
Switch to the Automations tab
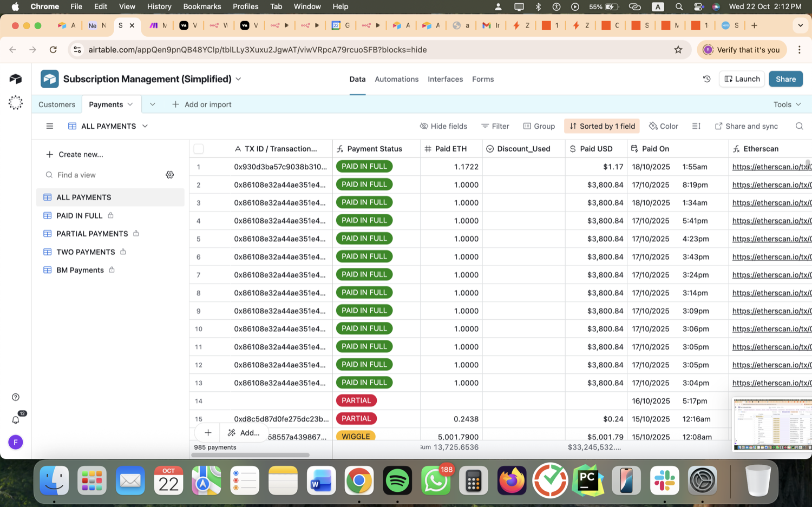[397, 79]
